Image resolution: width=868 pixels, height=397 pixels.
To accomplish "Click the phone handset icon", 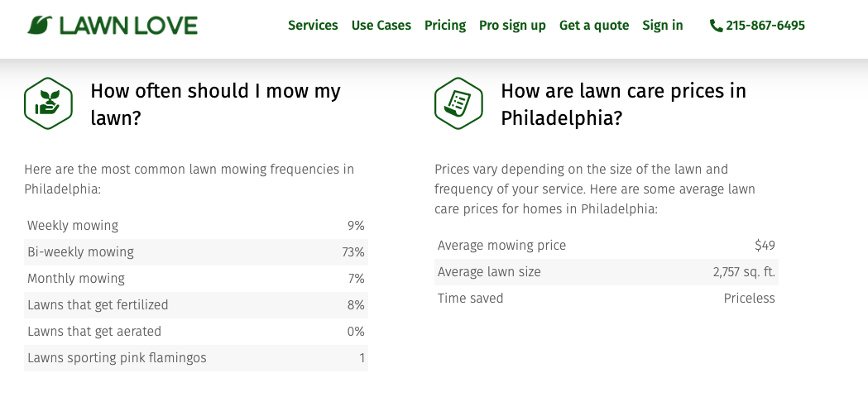I will [x=716, y=26].
